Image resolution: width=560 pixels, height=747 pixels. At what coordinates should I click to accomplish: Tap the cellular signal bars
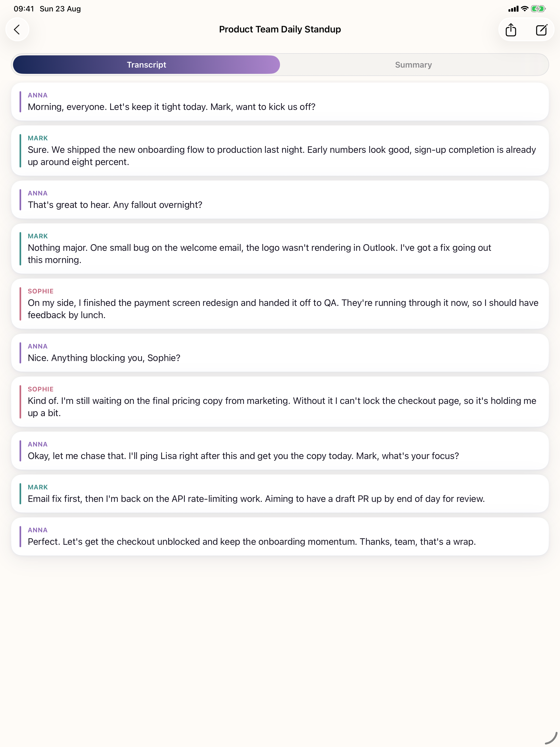pyautogui.click(x=513, y=9)
